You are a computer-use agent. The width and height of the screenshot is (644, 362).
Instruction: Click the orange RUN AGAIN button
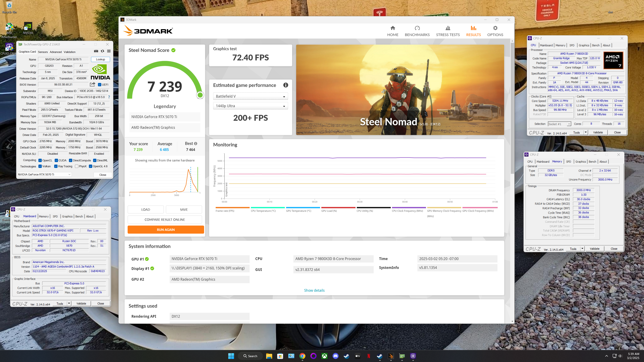(x=166, y=230)
